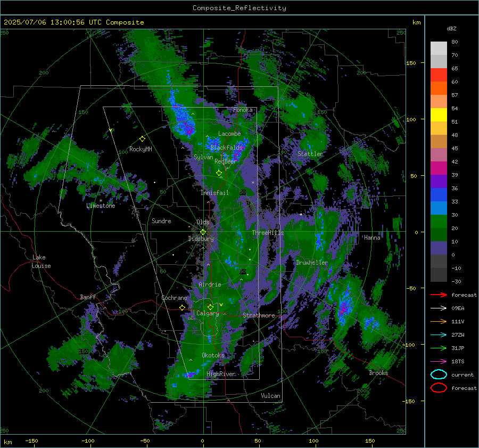Click the dBZ legend heading

click(451, 28)
